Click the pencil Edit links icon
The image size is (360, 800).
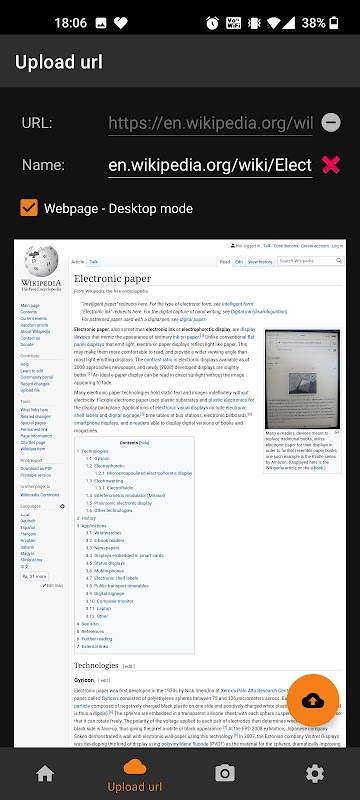(44, 586)
